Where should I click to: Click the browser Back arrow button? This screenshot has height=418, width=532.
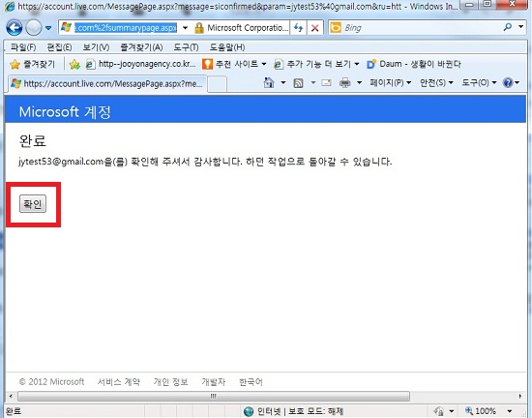coord(14,27)
